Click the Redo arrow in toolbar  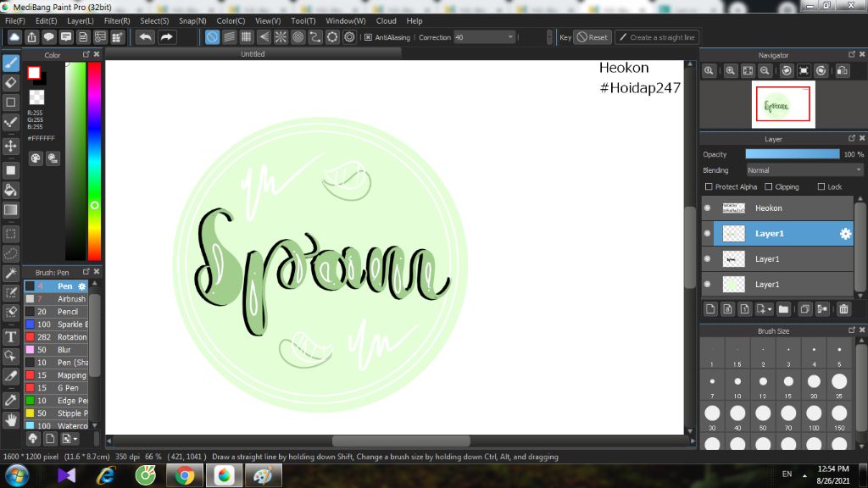(166, 37)
